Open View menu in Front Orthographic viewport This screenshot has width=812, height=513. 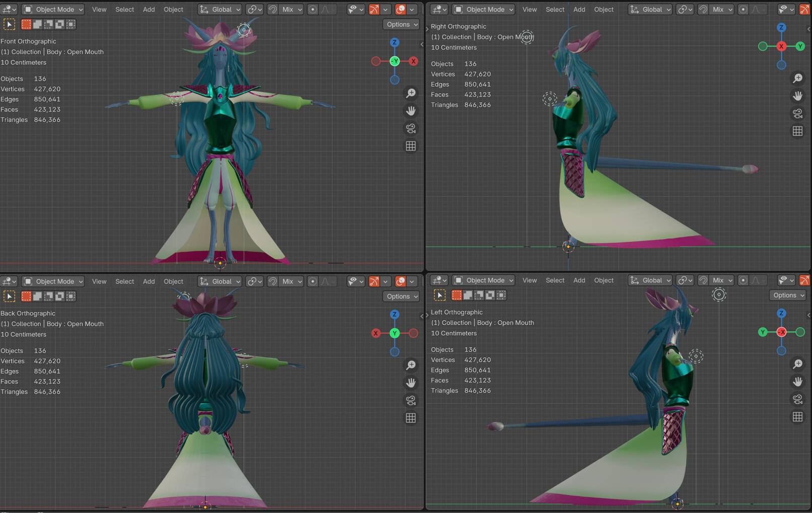[x=99, y=10]
